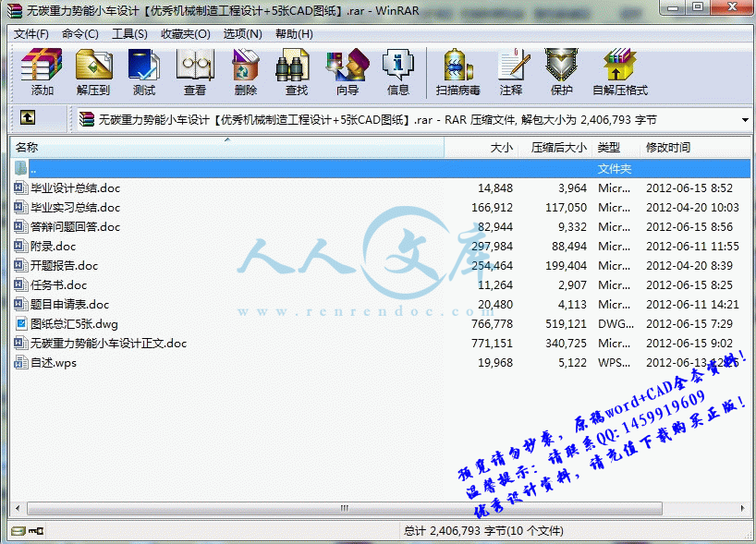Sort by 大小 column header
Image resolution: width=756 pixels, height=544 pixels.
[481, 148]
